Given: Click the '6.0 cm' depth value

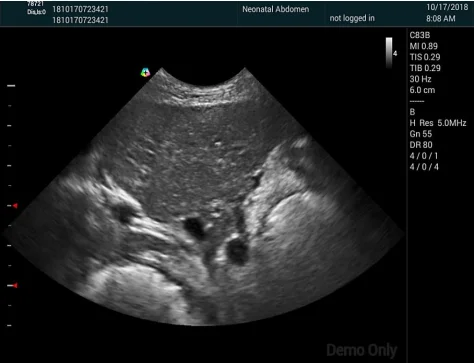Looking at the screenshot, I should [422, 90].
